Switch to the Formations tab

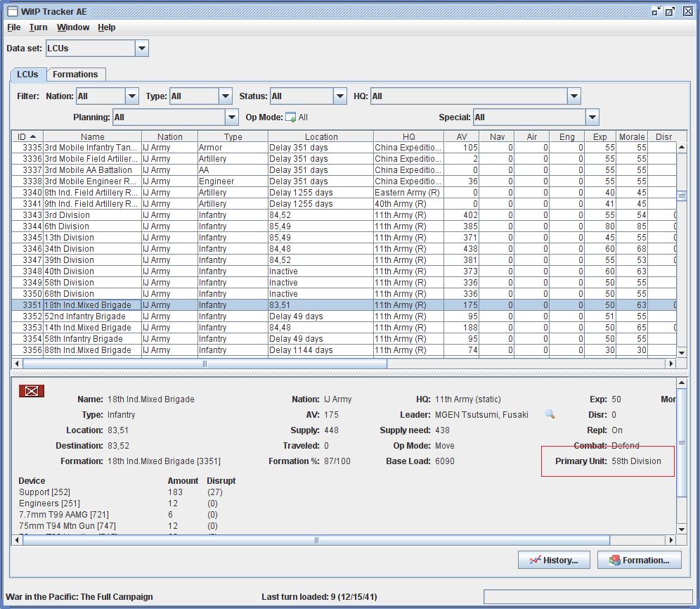click(75, 75)
